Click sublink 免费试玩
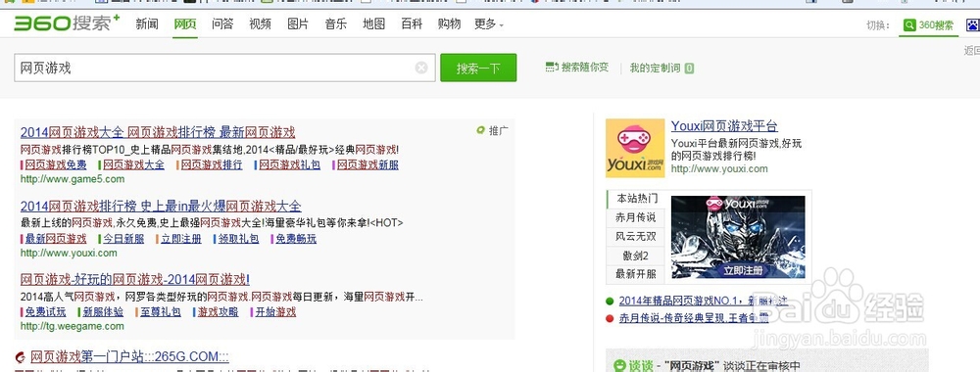The height and width of the screenshot is (372, 980). [46, 311]
